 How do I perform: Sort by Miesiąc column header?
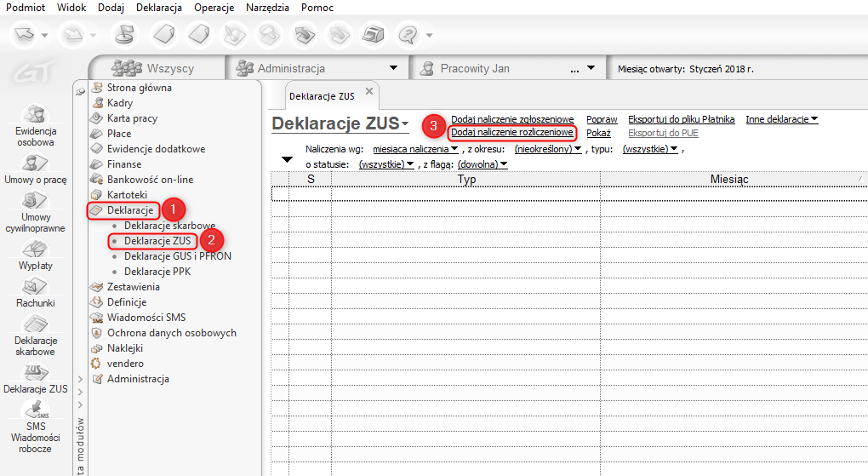(728, 180)
